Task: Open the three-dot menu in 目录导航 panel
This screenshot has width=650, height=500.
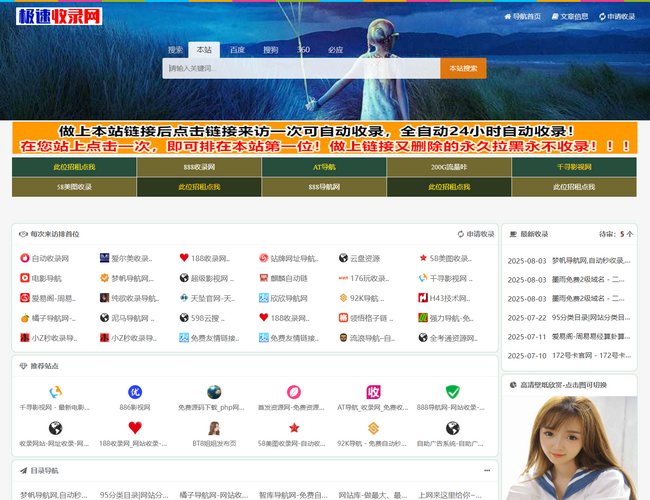Action: (x=487, y=470)
